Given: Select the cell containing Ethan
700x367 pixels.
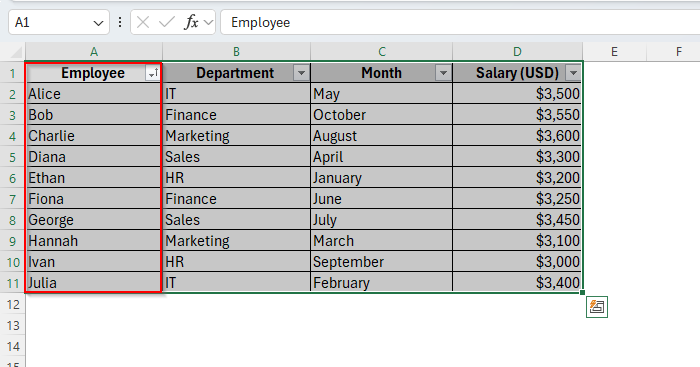Looking at the screenshot, I should (94, 178).
